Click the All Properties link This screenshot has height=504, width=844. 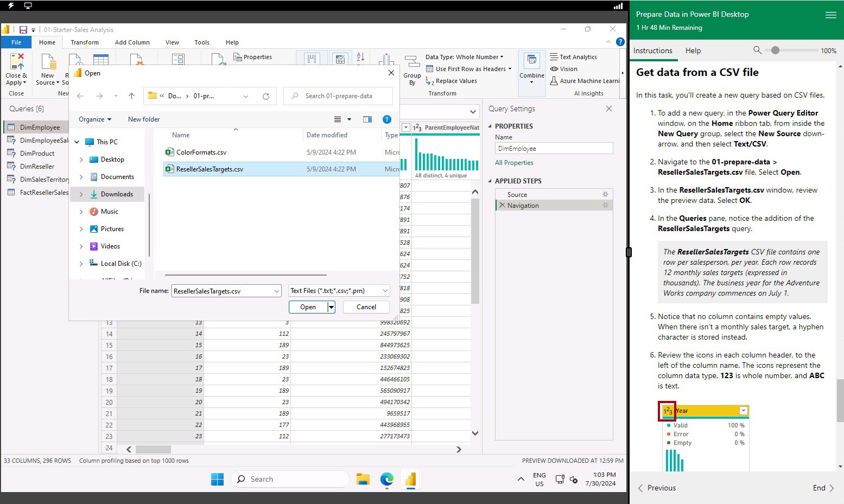514,163
